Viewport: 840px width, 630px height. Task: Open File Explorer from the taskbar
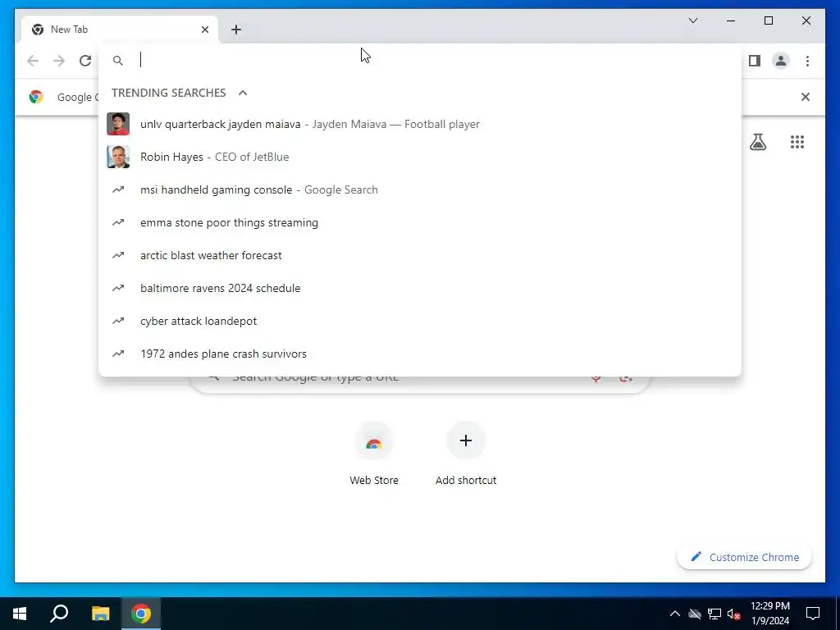pos(100,614)
